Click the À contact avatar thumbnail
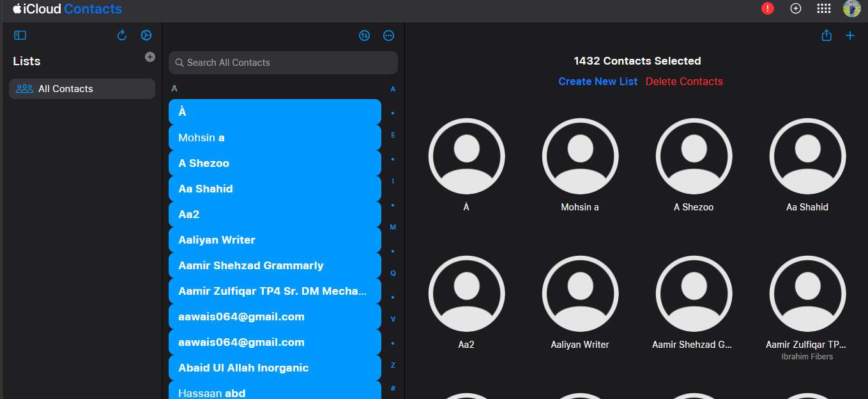Screen dimensions: 868x399 [466, 156]
